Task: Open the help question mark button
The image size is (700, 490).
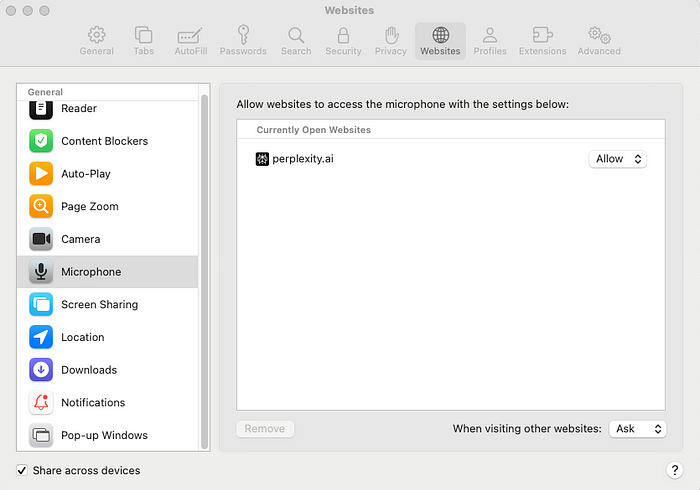Action: [x=675, y=470]
